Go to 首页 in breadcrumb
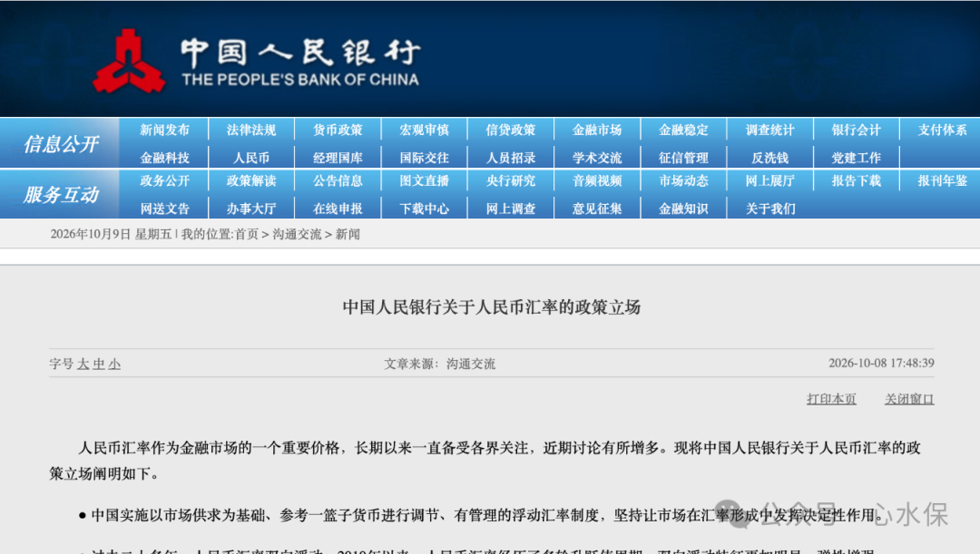980x554 pixels. click(246, 234)
